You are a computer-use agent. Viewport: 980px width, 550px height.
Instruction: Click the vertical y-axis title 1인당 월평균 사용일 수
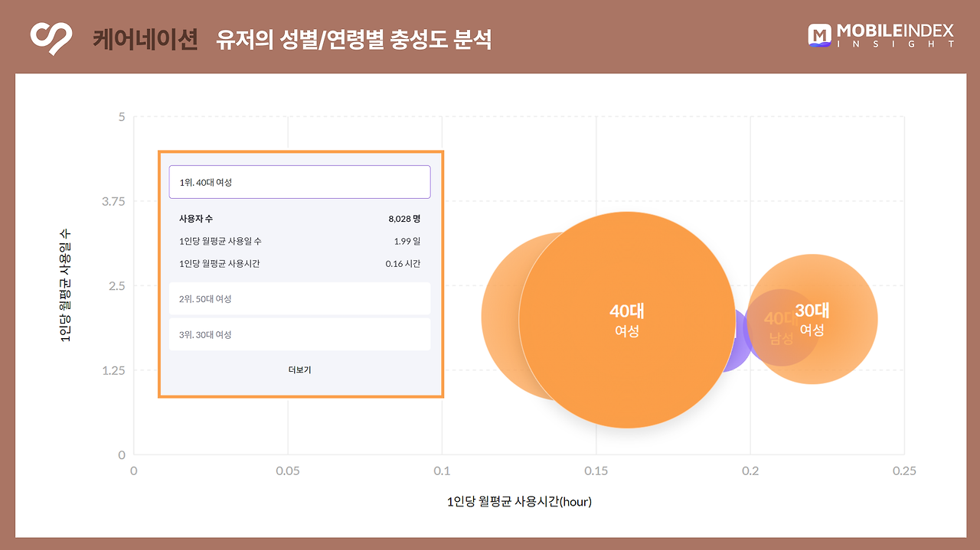coord(65,285)
